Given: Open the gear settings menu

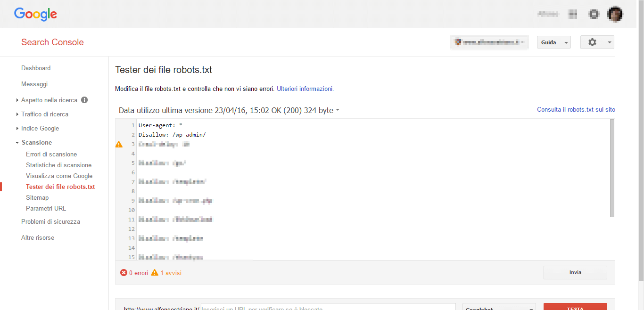Looking at the screenshot, I should click(597, 42).
